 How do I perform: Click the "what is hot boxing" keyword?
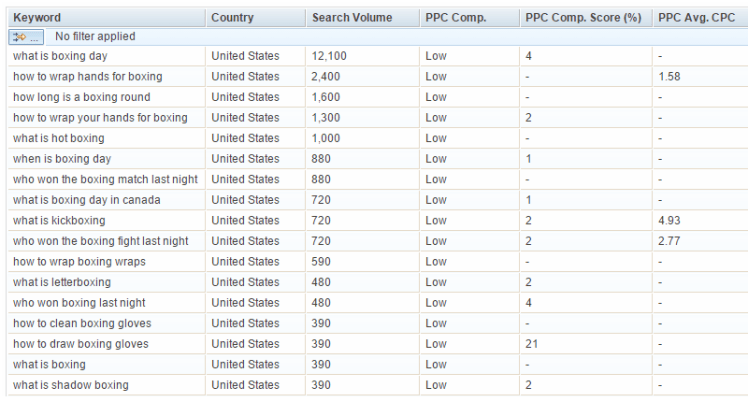[x=58, y=138]
